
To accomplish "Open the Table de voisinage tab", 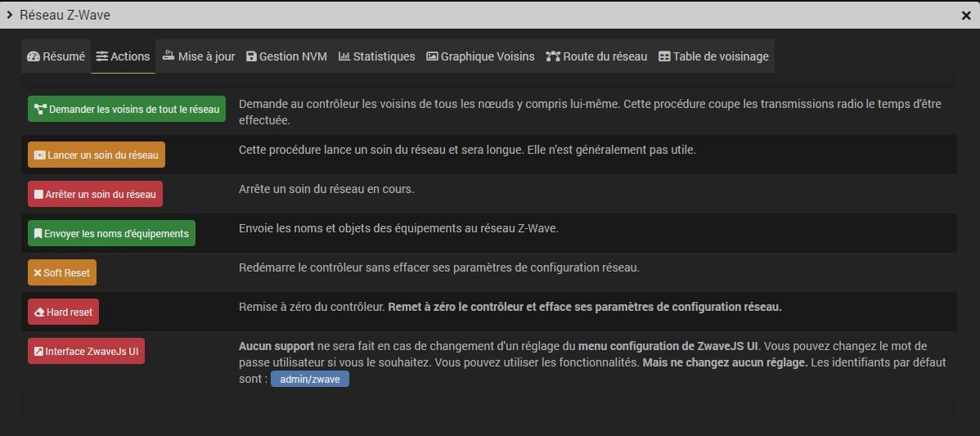I will 714,56.
